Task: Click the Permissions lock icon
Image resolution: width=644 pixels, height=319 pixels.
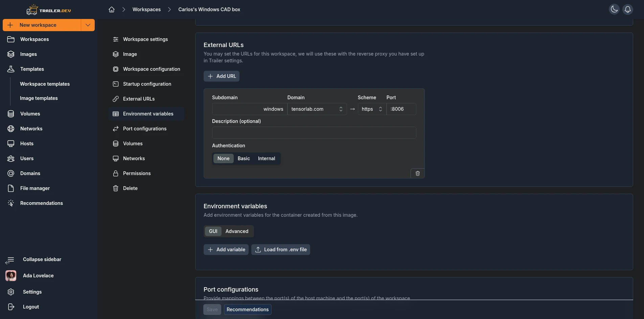Action: point(116,173)
